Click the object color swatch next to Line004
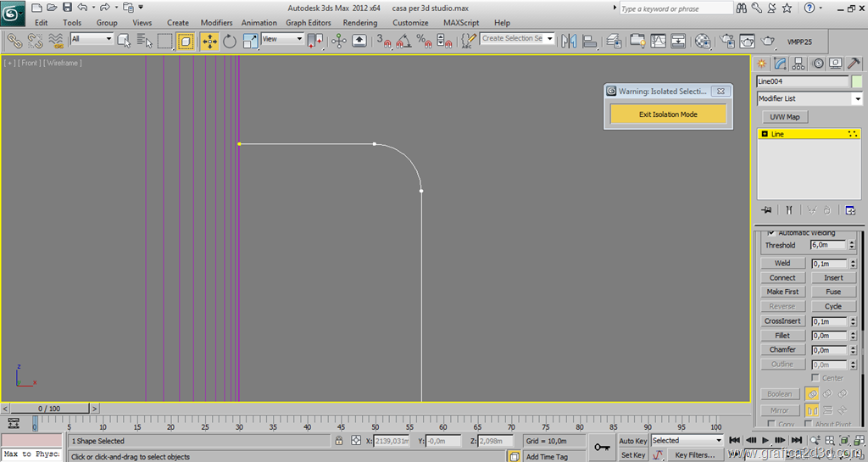The height and width of the screenshot is (462, 868). (857, 81)
